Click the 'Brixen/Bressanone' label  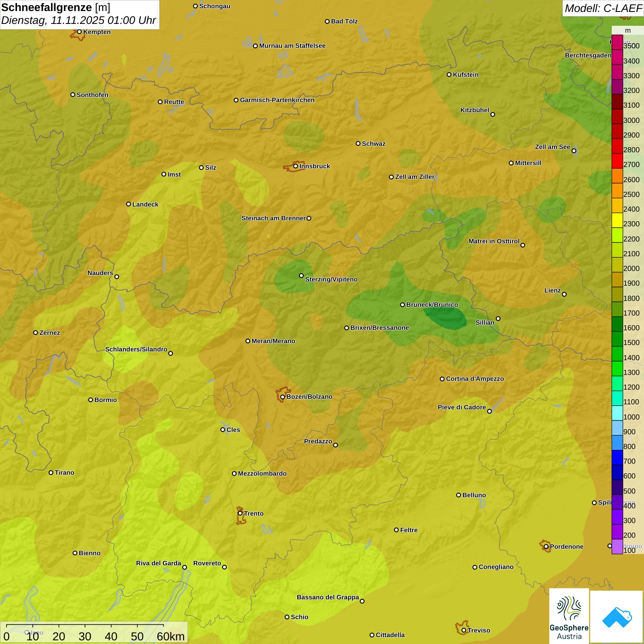coord(379,328)
